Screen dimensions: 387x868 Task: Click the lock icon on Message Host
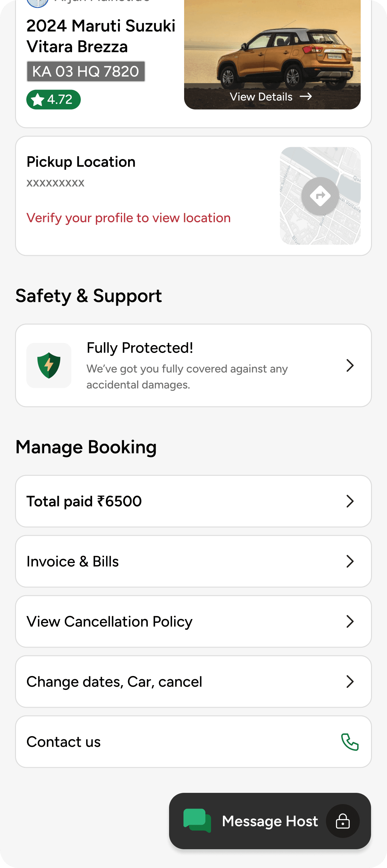343,821
